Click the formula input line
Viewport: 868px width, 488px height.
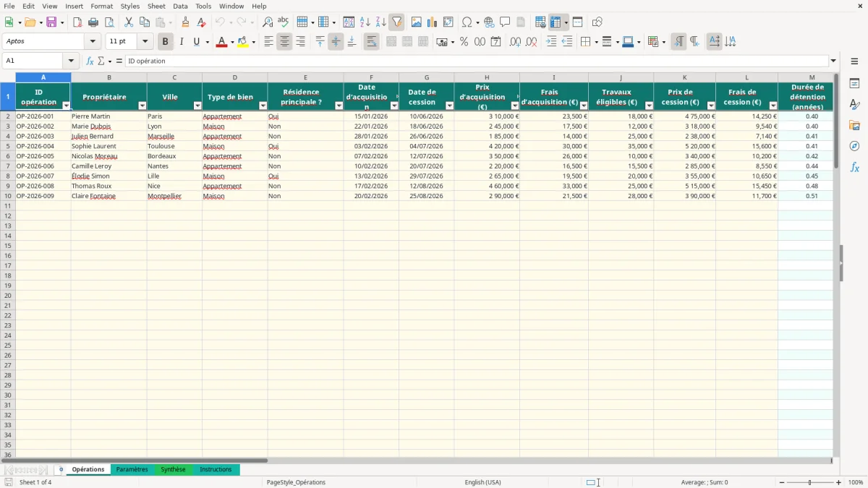(x=477, y=61)
